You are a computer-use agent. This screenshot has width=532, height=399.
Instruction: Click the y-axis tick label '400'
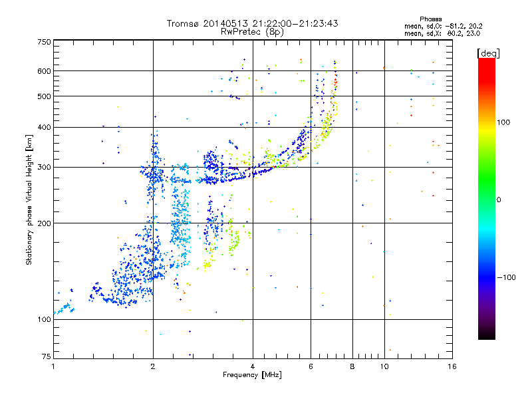click(x=44, y=128)
